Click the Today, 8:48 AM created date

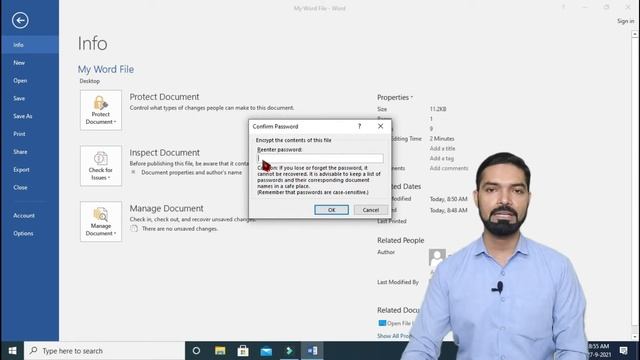point(449,210)
